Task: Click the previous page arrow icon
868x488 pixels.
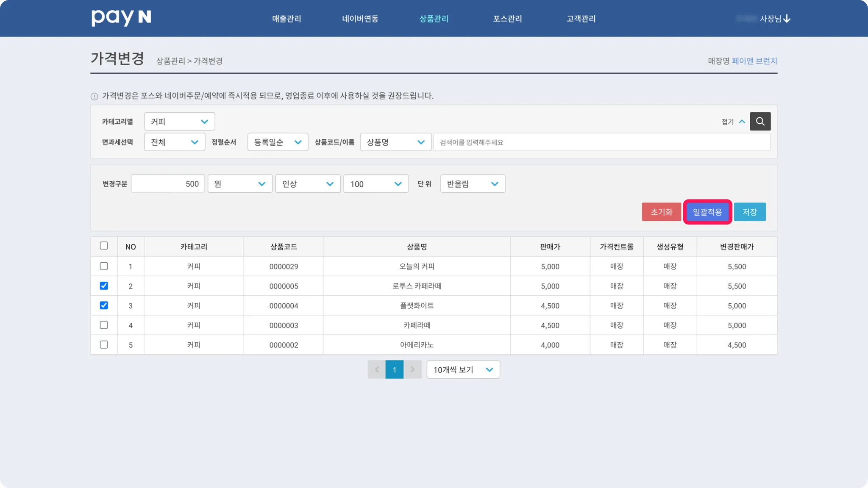Action: click(x=376, y=369)
